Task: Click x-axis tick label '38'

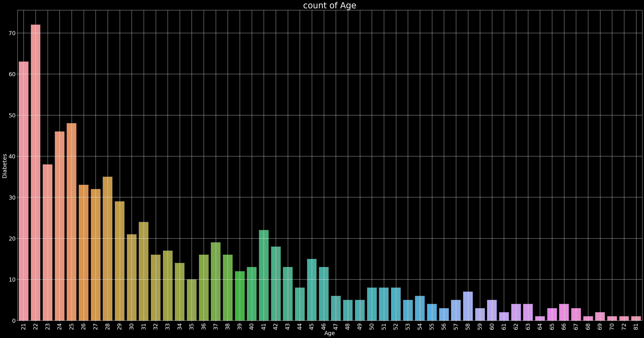Action: click(227, 326)
